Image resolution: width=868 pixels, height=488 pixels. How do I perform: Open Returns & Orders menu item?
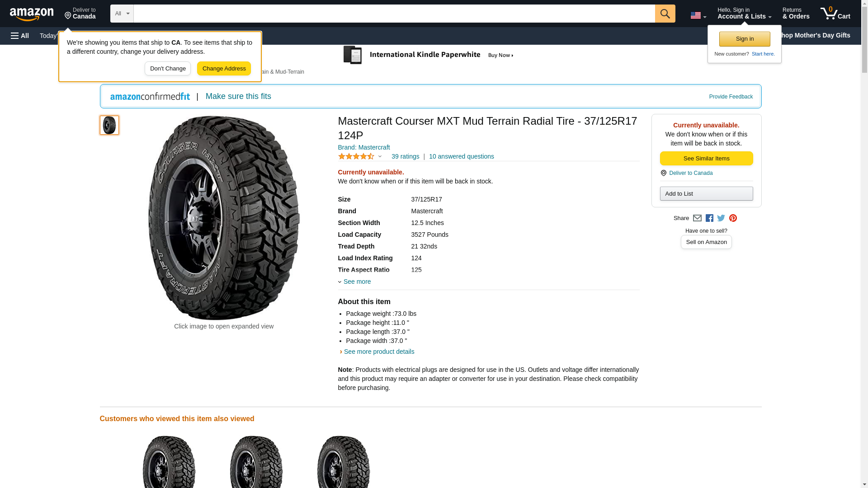tap(796, 14)
